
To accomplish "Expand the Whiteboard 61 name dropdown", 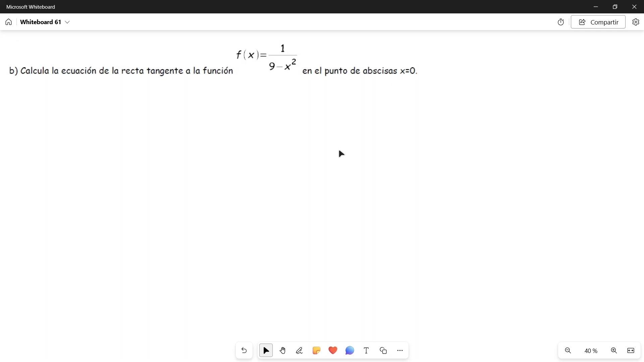I will [x=67, y=22].
